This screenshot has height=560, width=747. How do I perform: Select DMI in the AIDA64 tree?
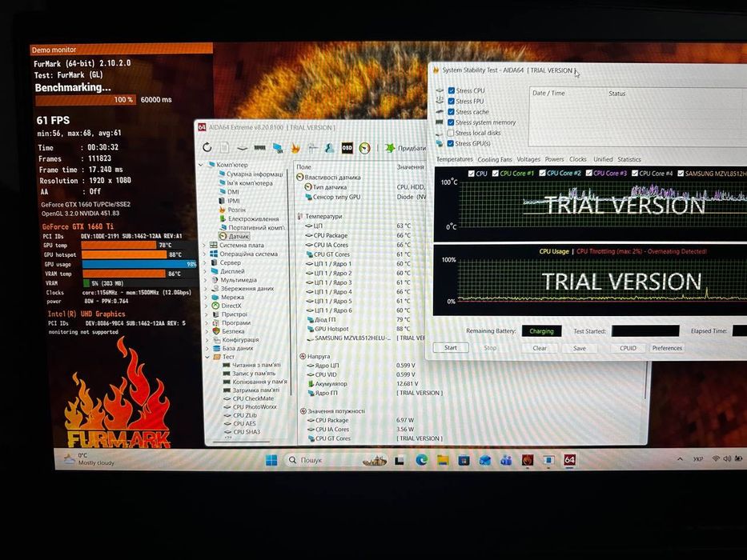tap(233, 192)
